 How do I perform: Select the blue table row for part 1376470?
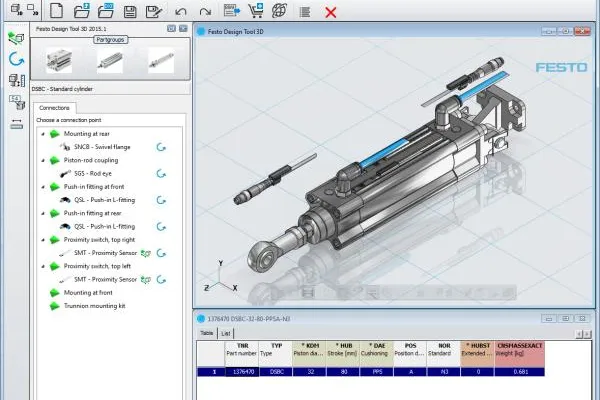tap(370, 372)
